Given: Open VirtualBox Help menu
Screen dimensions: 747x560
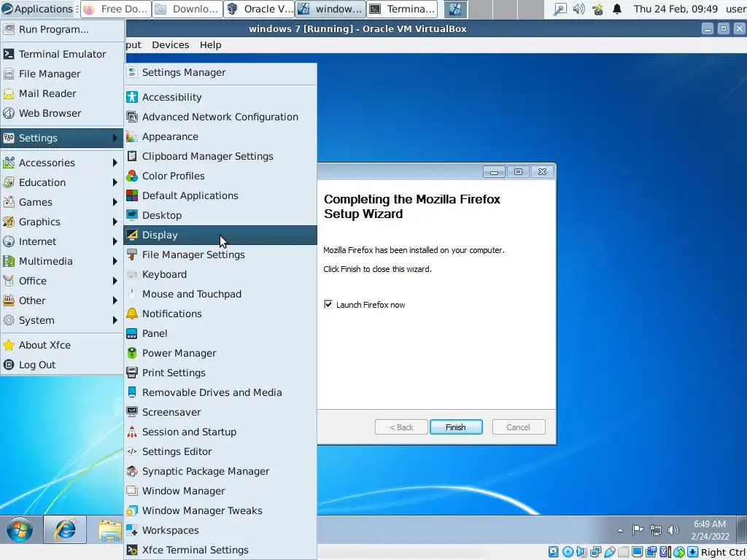Looking at the screenshot, I should (x=211, y=44).
